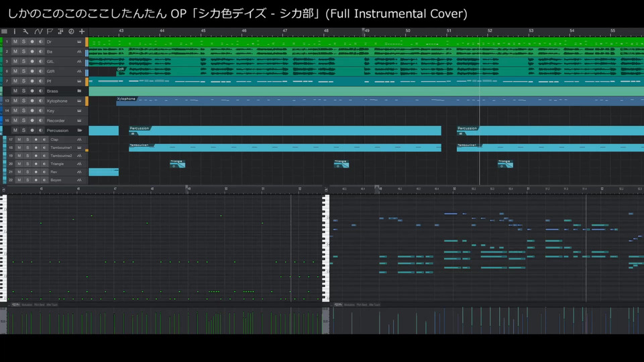Open the track inspector info icon
This screenshot has width=644, height=362.
pyautogui.click(x=14, y=32)
